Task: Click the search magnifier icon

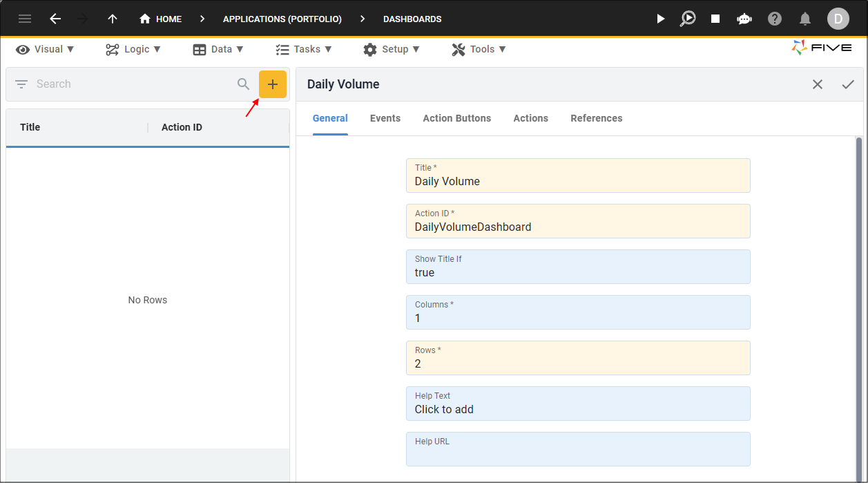Action: [x=243, y=84]
